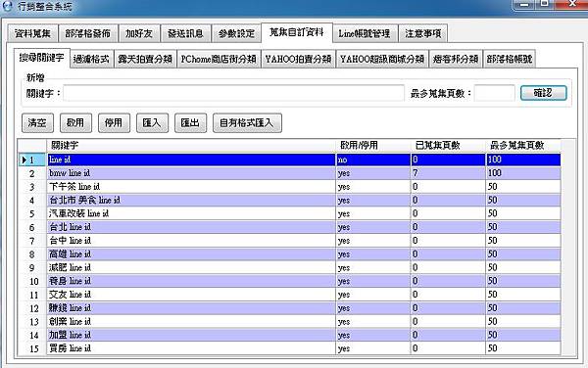Select the '下午茶 line id' keyword cell

coord(191,186)
